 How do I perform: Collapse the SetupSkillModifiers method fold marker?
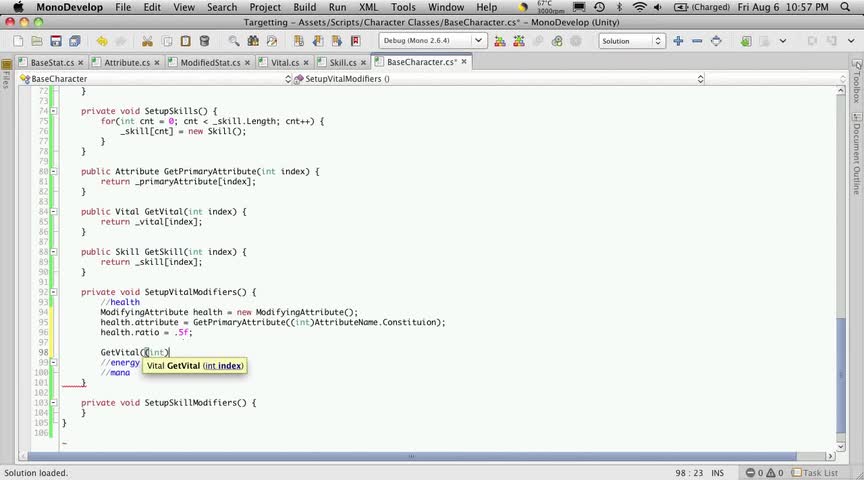point(53,403)
